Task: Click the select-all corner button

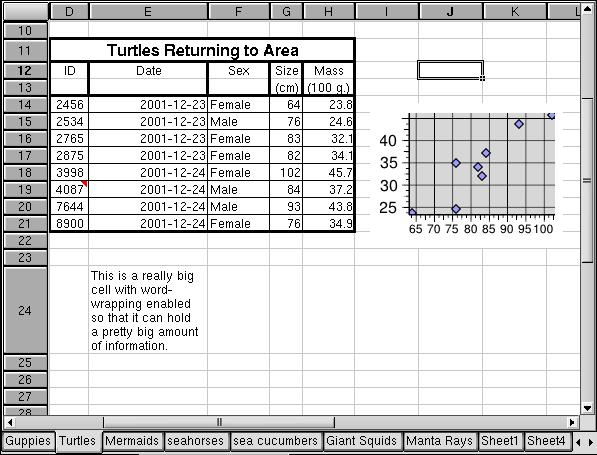Action: click(26, 11)
